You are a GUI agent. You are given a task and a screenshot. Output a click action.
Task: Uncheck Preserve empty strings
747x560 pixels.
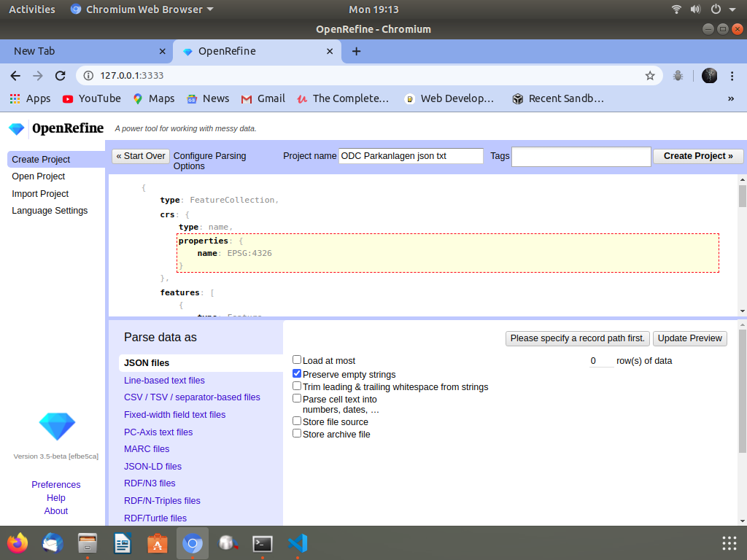click(x=297, y=373)
